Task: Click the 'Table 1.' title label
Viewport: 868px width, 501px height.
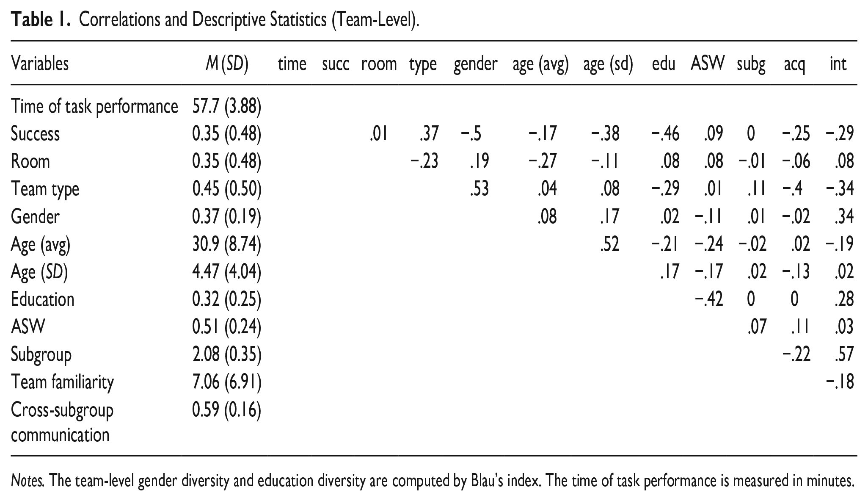Action: pos(40,20)
